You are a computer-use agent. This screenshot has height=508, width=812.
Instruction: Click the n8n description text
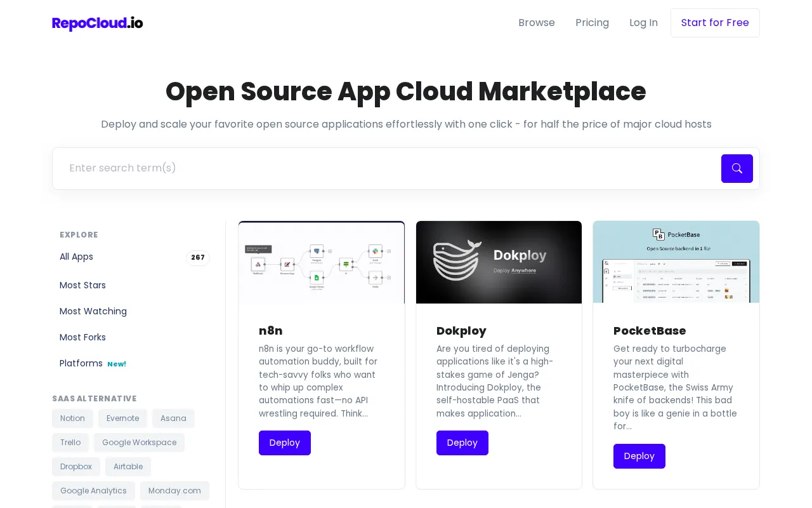318,381
